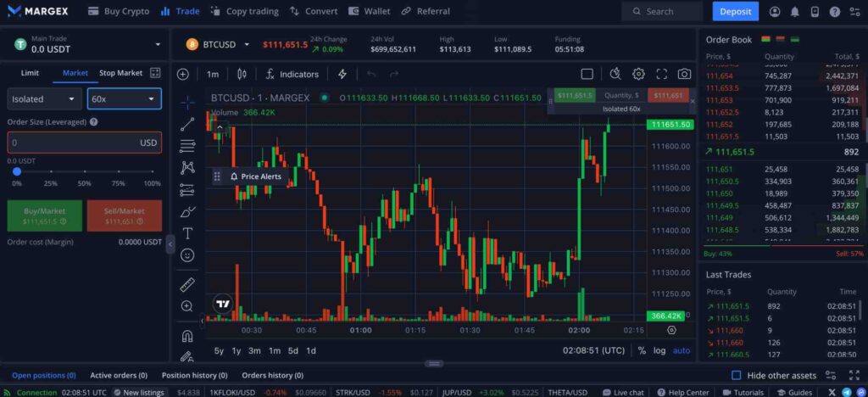868x397 pixels.
Task: Select the brush drawing tool
Action: point(187,211)
